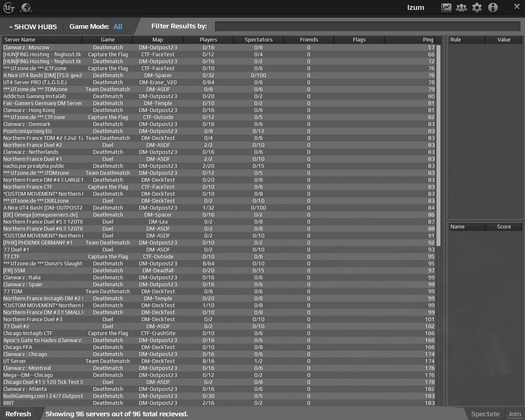This screenshot has width=525, height=420.
Task: Click the DM-Deadfall map cell
Action: coord(158,271)
